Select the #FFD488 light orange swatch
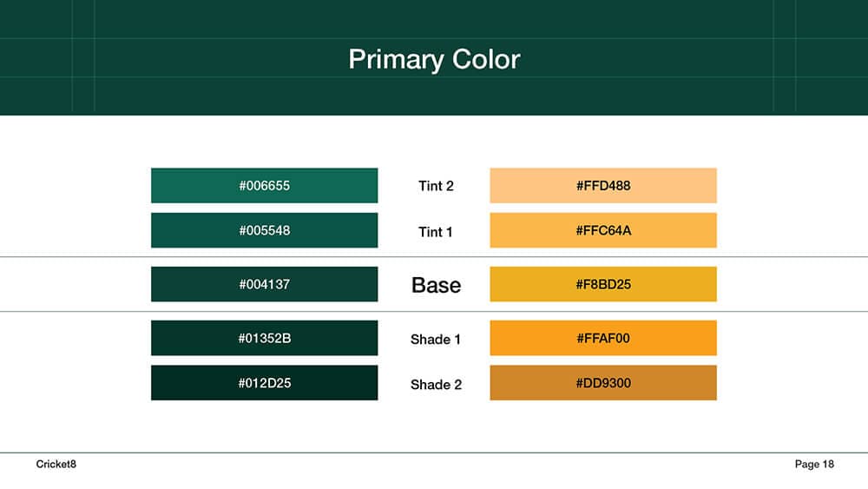868x489 pixels. tap(603, 186)
